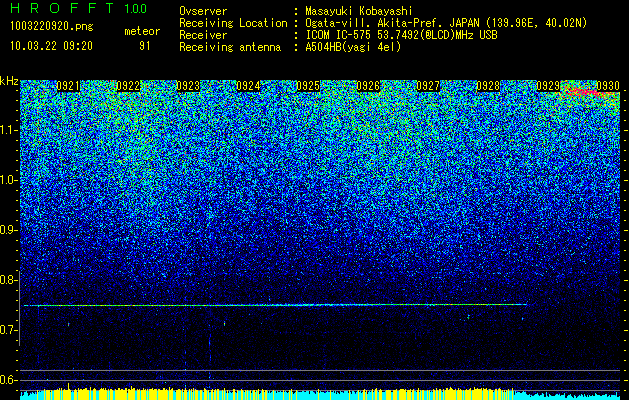This screenshot has width=629, height=400.
Task: Click the 0922 time marker
Action: pos(128,86)
